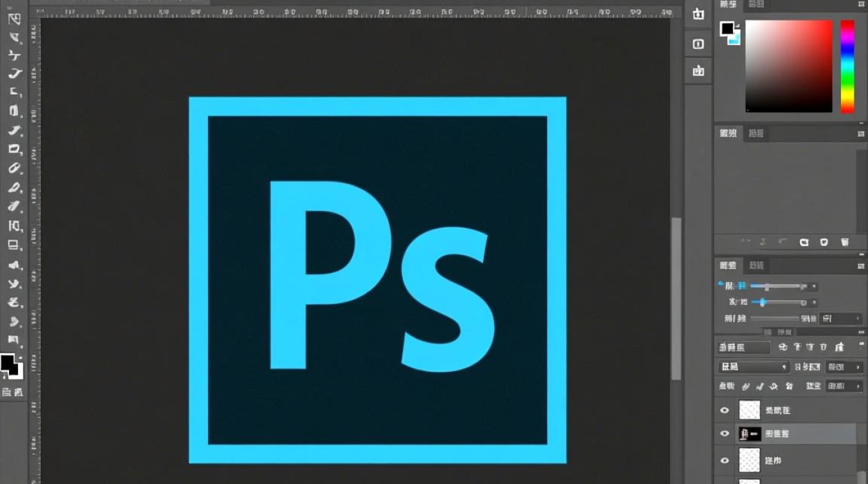
Task: Open the top icon in the collapsed panel dock
Action: pos(698,14)
